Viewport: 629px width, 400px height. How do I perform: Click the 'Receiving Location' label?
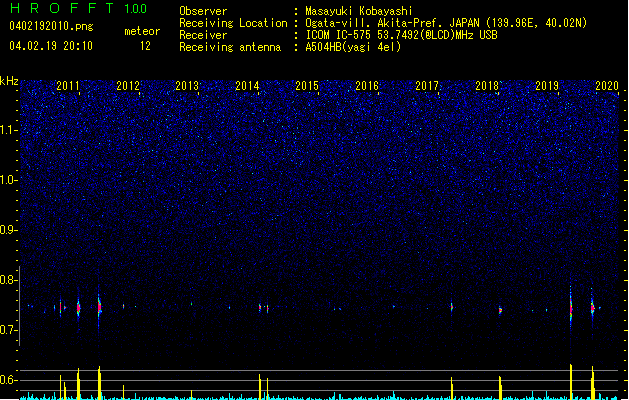(233, 23)
